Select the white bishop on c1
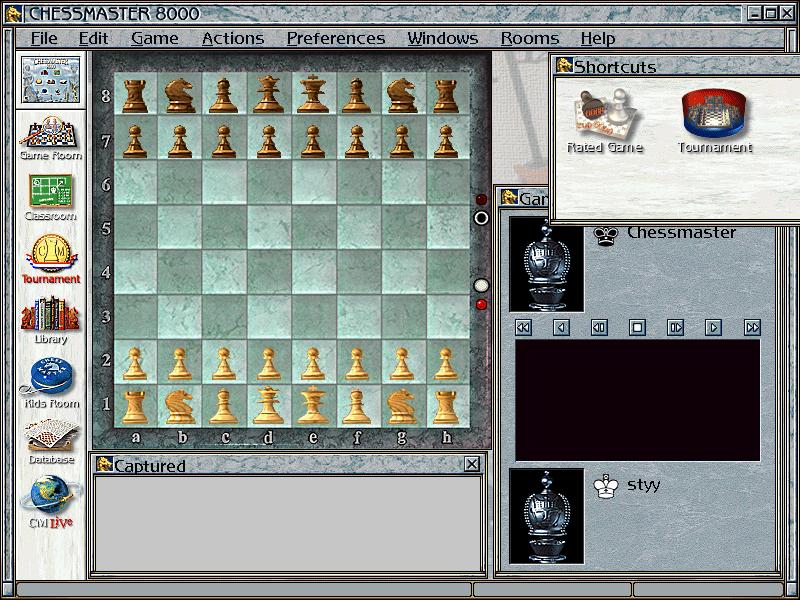The image size is (800, 600). (x=224, y=407)
